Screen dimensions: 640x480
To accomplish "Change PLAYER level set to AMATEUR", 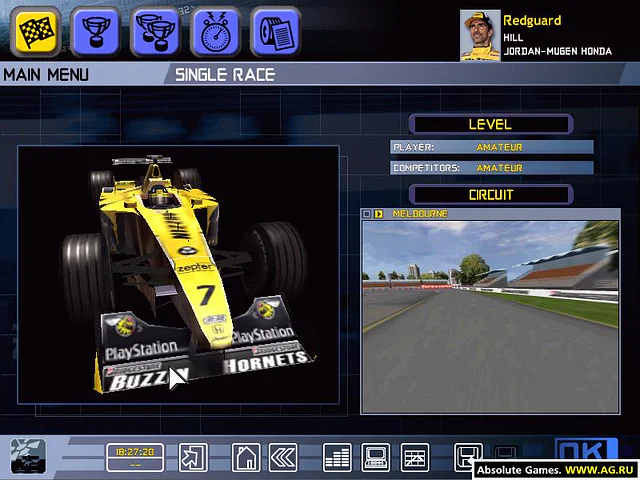I will tap(492, 147).
